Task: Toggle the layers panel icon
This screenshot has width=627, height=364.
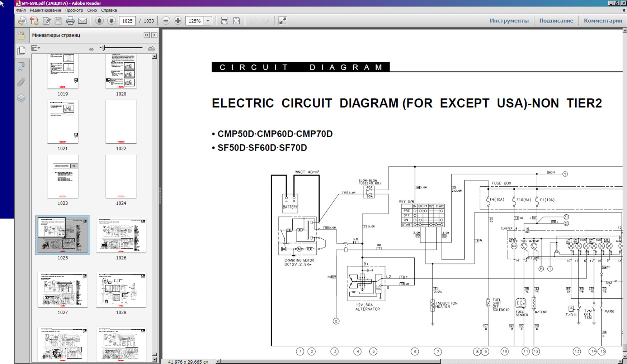Action: click(21, 98)
